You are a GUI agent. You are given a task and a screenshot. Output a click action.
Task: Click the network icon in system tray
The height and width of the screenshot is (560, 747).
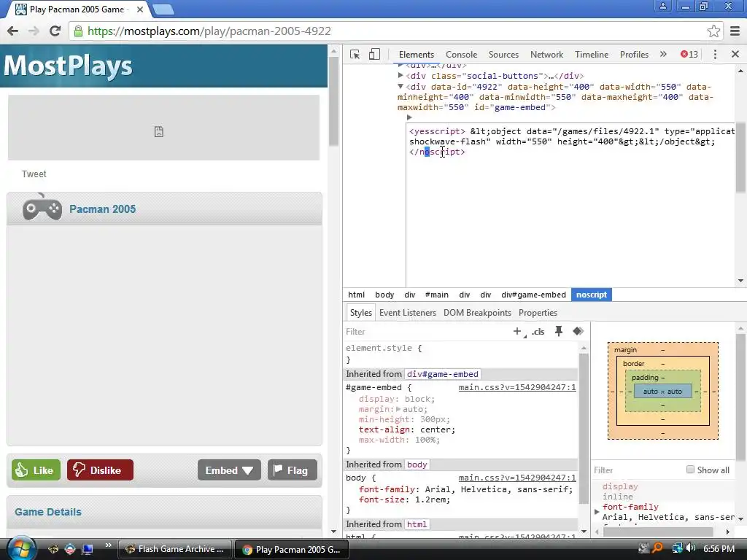coord(677,548)
